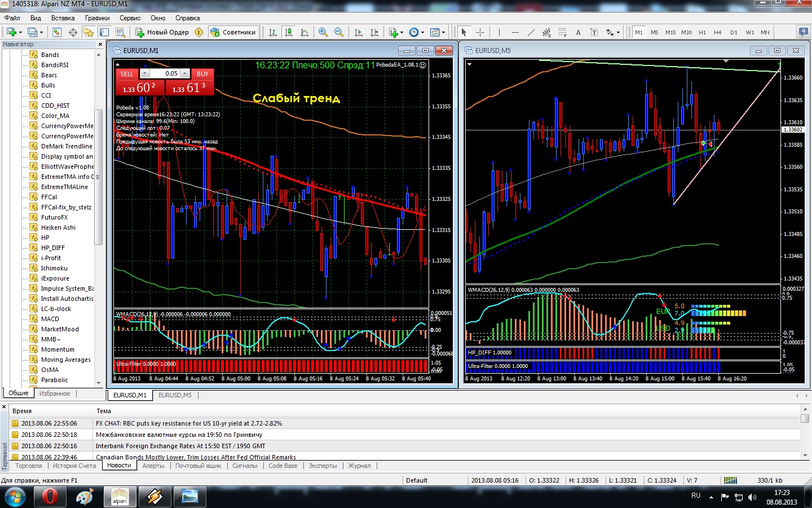The image size is (812, 508).
Task: Click the lot volume field showing 0.05
Action: pos(164,73)
